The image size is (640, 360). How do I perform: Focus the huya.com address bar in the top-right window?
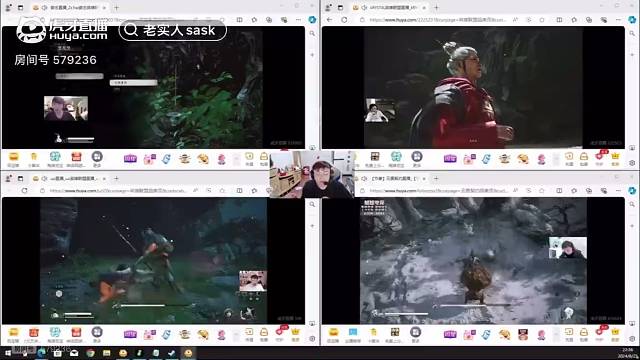pos(437,20)
